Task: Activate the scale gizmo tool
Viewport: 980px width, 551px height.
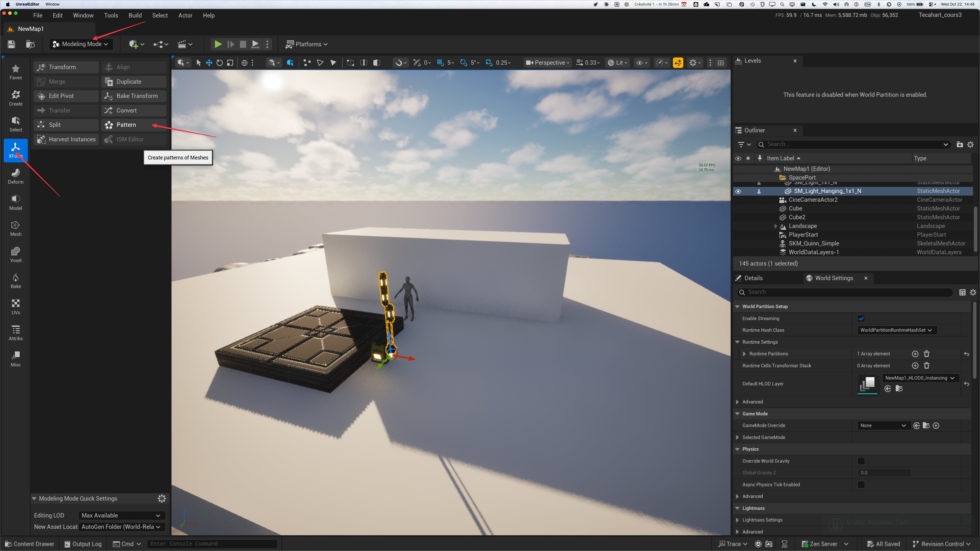Action: 230,63
